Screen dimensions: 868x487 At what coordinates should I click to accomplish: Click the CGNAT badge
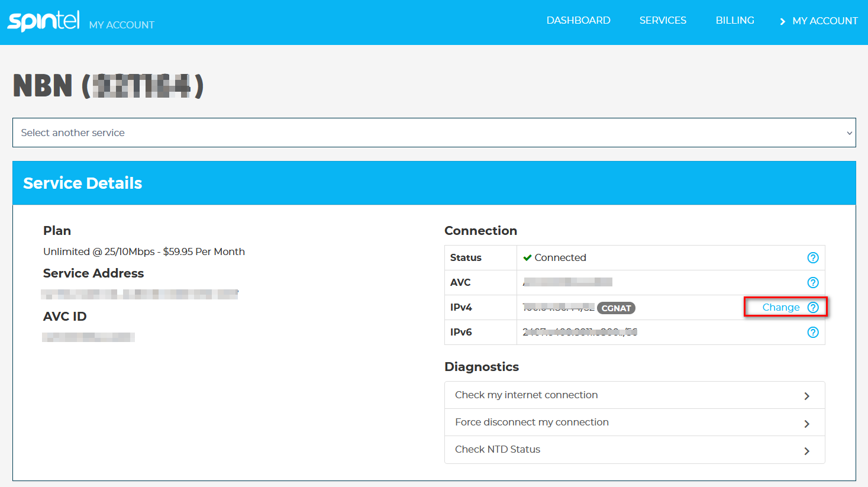click(616, 308)
